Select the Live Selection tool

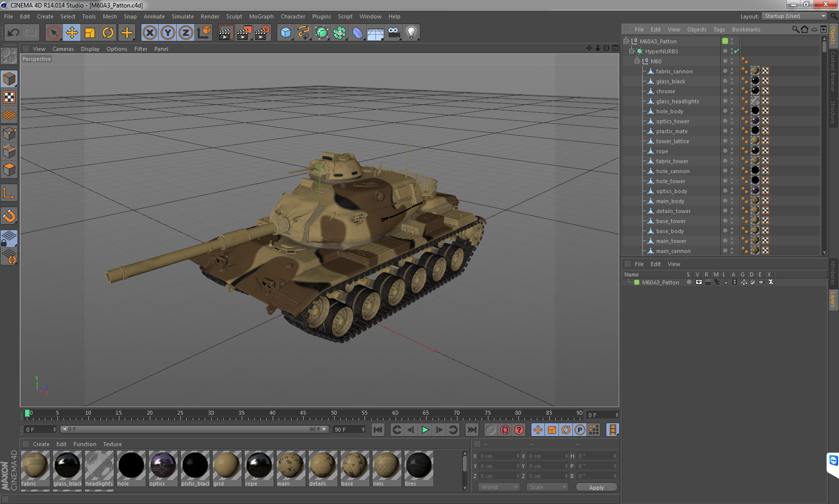pos(53,33)
